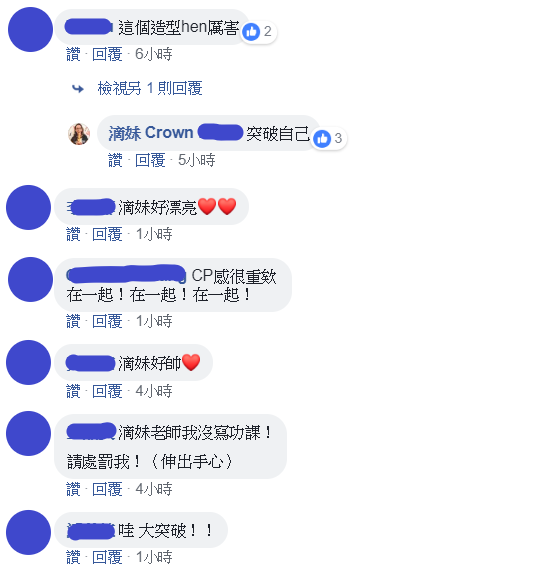Expand 檢視另 1 則回覆 replies
The width and height of the screenshot is (547, 578).
[150, 88]
